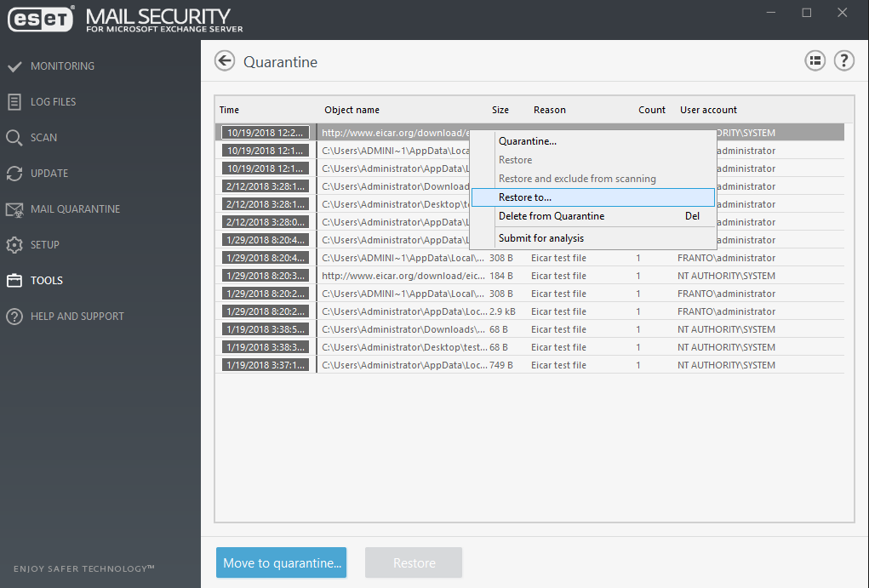Image resolution: width=869 pixels, height=588 pixels.
Task: Open Setup from the sidebar
Action: pyautogui.click(x=45, y=245)
